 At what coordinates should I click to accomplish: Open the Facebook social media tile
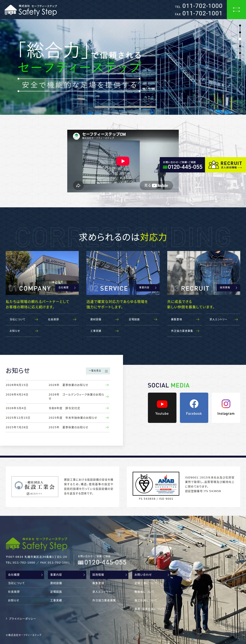tap(194, 408)
